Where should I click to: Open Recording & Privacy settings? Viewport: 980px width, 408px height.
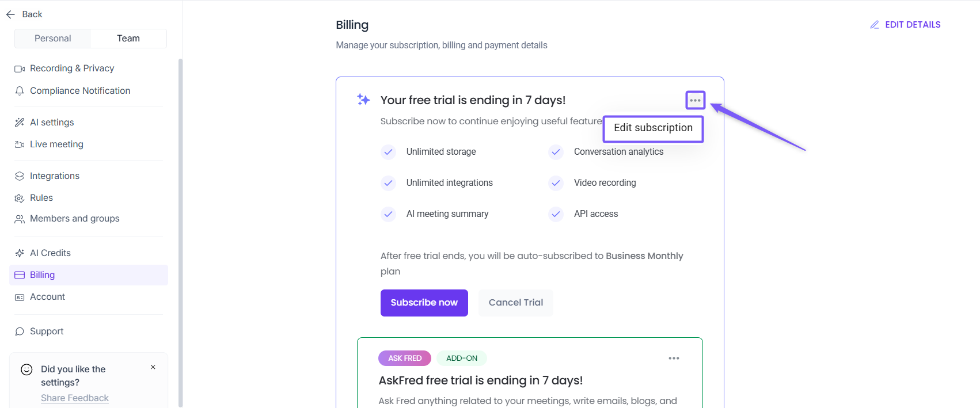72,68
